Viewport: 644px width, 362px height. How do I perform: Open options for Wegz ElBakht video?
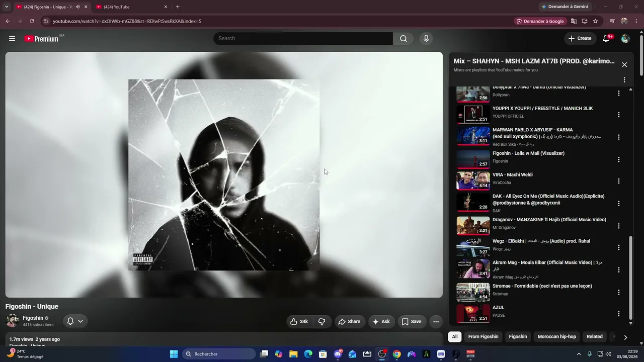(x=619, y=247)
